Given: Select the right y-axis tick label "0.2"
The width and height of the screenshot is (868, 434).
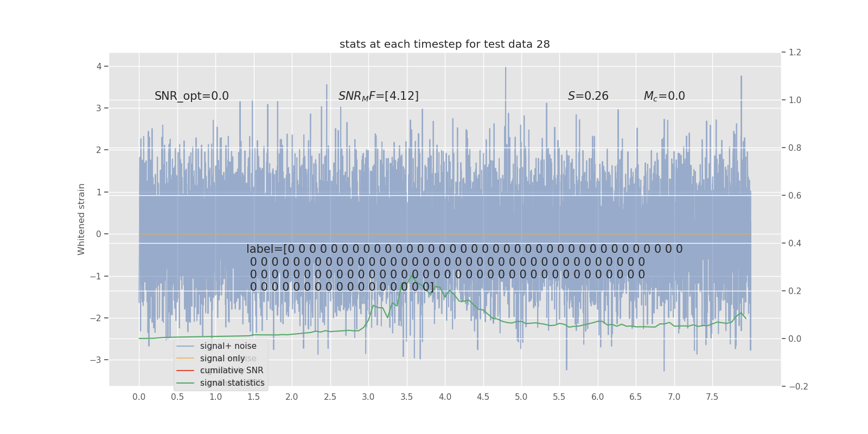Looking at the screenshot, I should point(795,291).
